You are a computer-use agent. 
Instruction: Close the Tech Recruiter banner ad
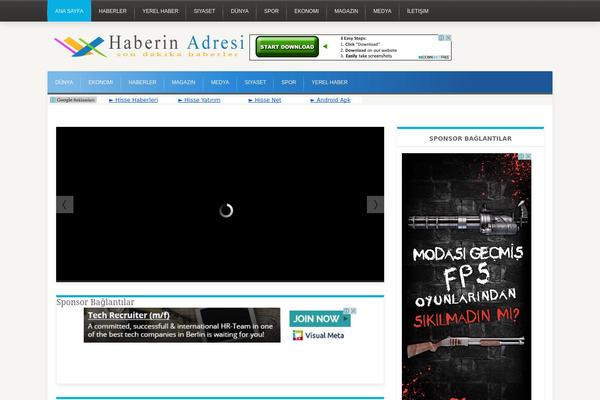354,311
